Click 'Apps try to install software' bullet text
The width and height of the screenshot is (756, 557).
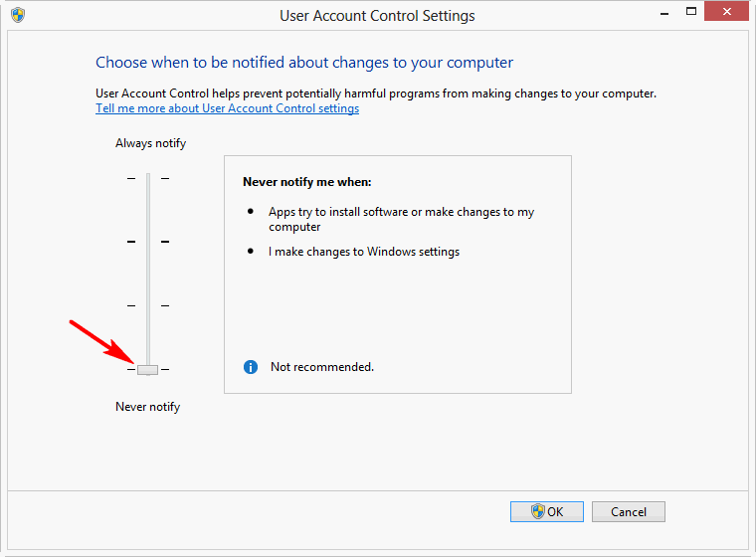(401, 220)
